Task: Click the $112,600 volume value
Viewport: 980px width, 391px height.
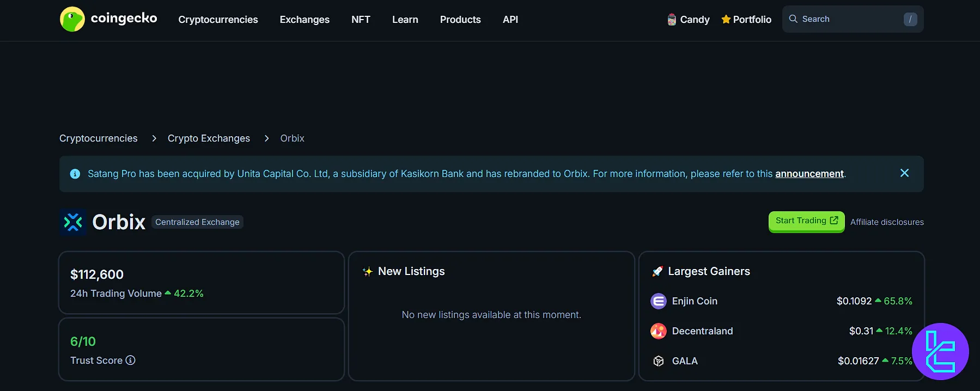Action: [97, 274]
